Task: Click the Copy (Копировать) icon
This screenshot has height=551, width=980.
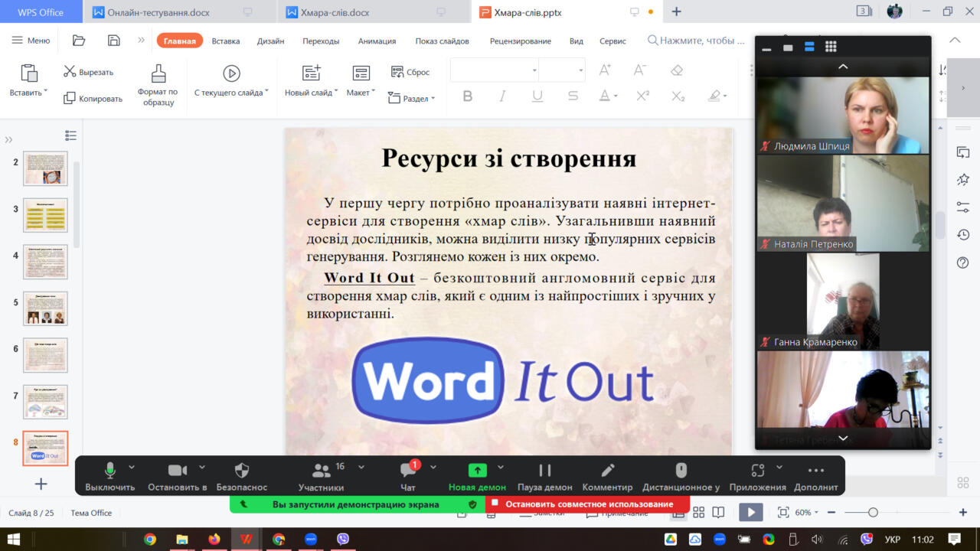Action: click(70, 98)
